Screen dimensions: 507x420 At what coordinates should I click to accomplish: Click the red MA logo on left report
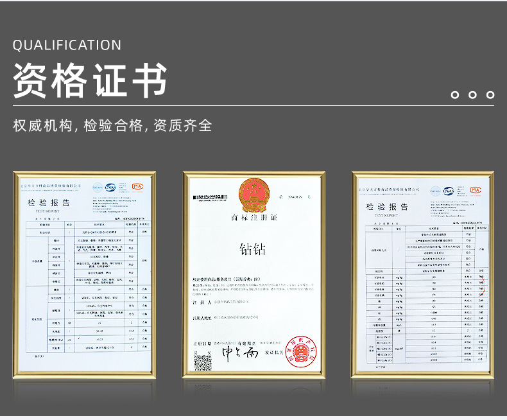pos(137,187)
